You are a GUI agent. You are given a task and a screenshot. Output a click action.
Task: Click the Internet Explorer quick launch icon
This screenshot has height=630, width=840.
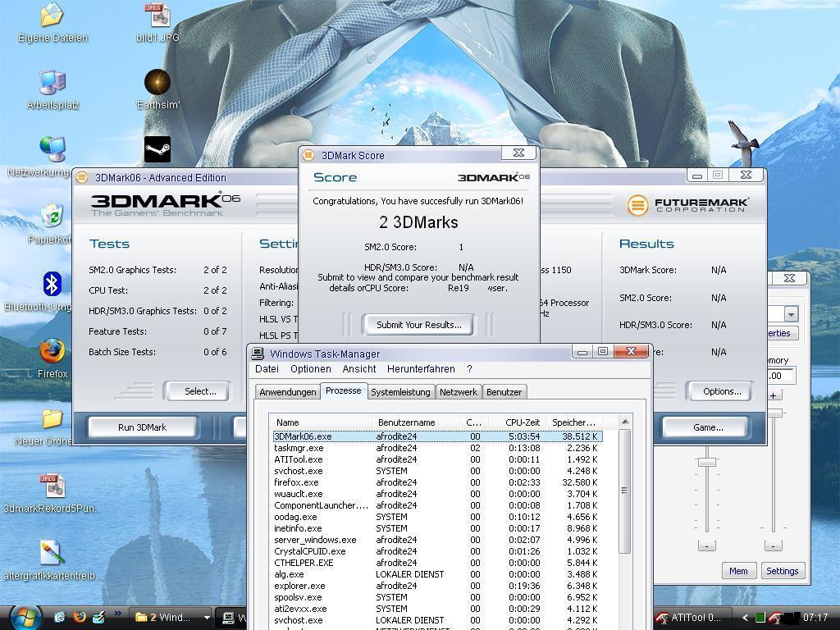[59, 617]
